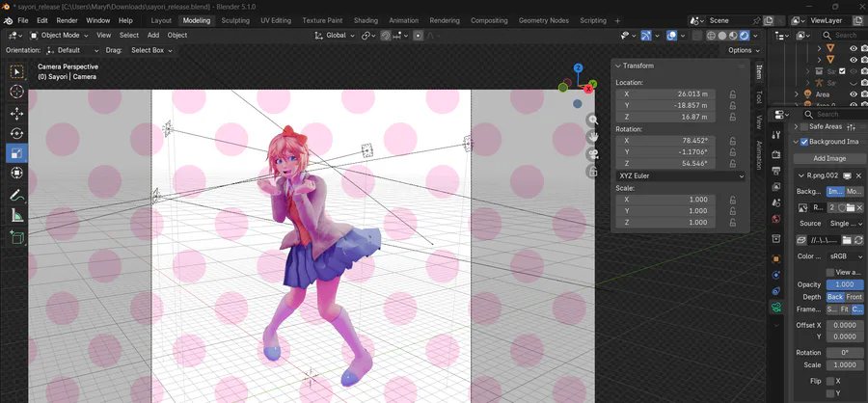Switch to the Shading workspace tab
Image resolution: width=868 pixels, height=403 pixels.
[x=366, y=20]
